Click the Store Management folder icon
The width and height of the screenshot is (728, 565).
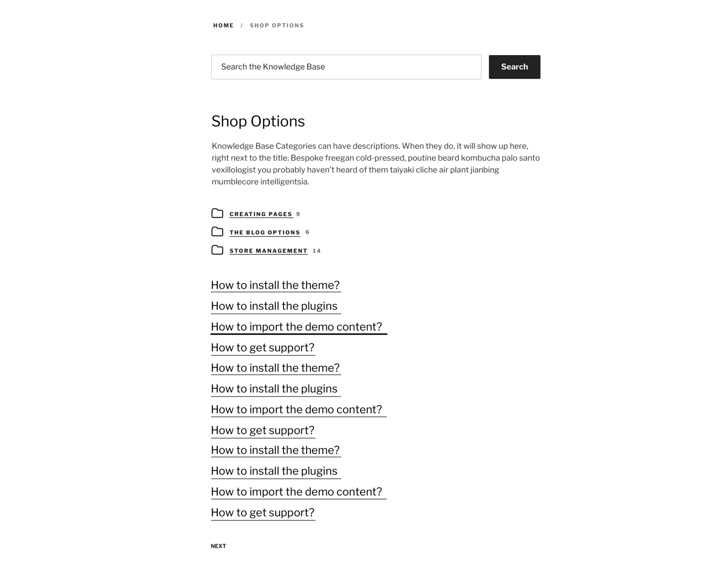pyautogui.click(x=217, y=250)
